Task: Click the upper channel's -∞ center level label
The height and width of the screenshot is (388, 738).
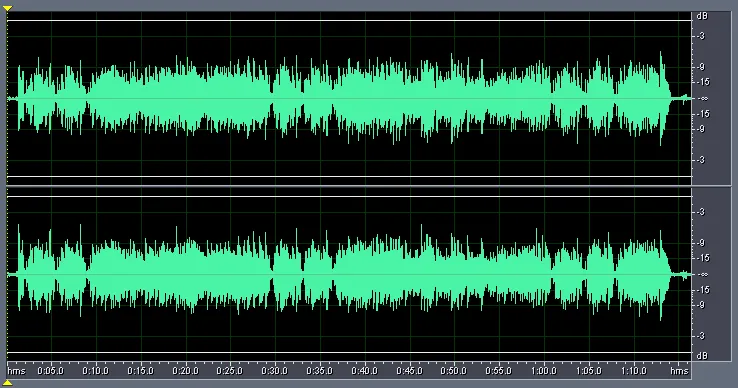Action: tap(703, 98)
